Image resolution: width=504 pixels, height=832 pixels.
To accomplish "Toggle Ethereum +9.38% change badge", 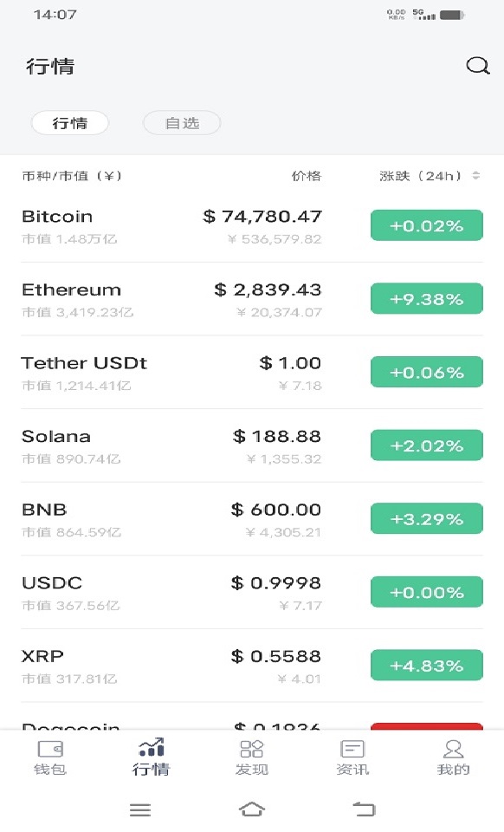I will click(427, 299).
